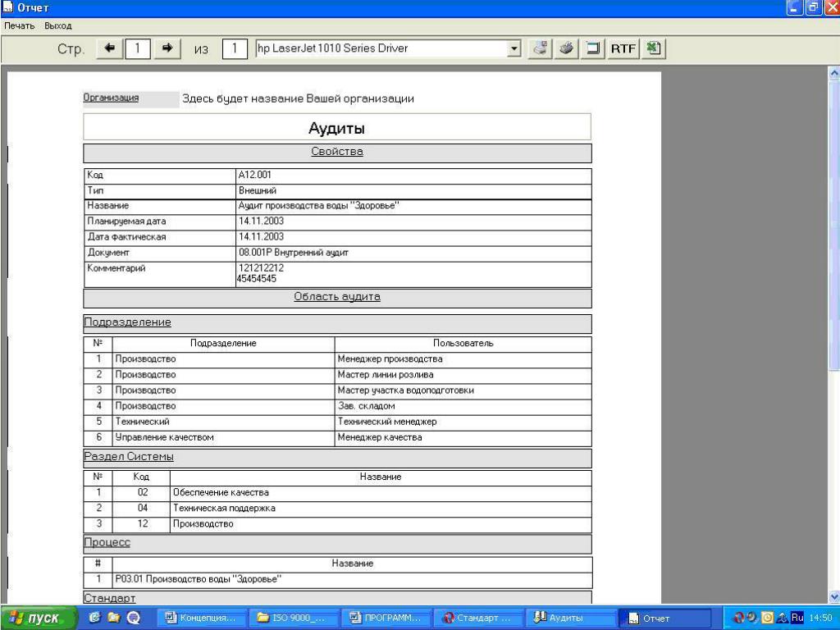Select department Технический in row 5
Viewport: 840px width, 630px height.
(142, 422)
